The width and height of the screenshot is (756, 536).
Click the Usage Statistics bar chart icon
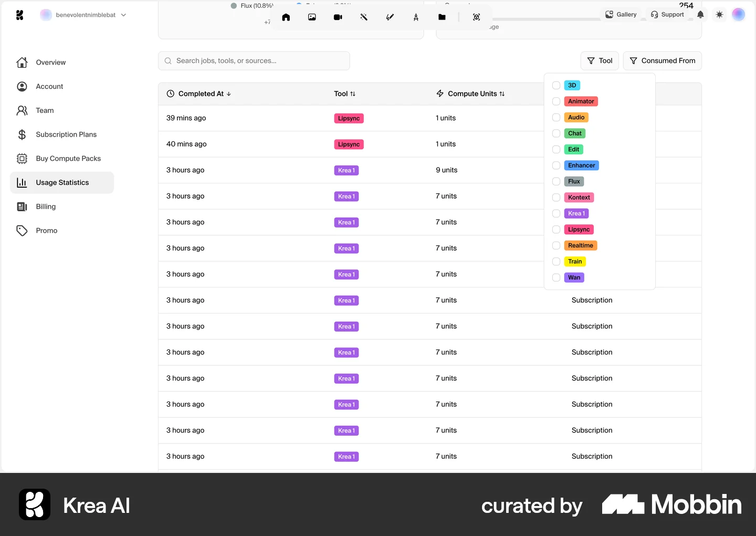[x=22, y=183]
